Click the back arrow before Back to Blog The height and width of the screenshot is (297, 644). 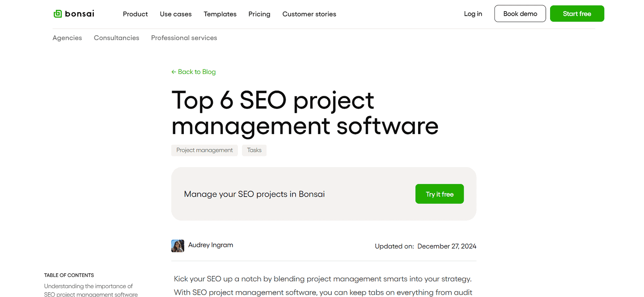point(174,72)
